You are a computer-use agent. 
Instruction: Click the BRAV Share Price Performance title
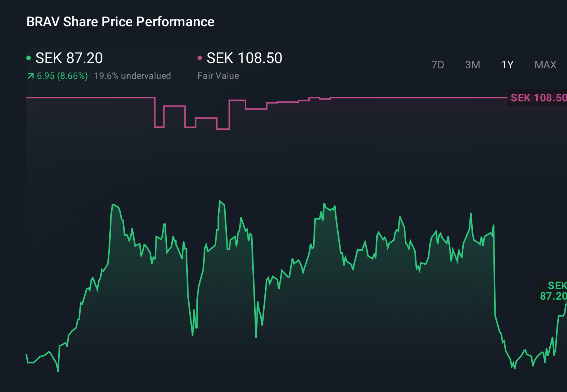[x=120, y=21]
